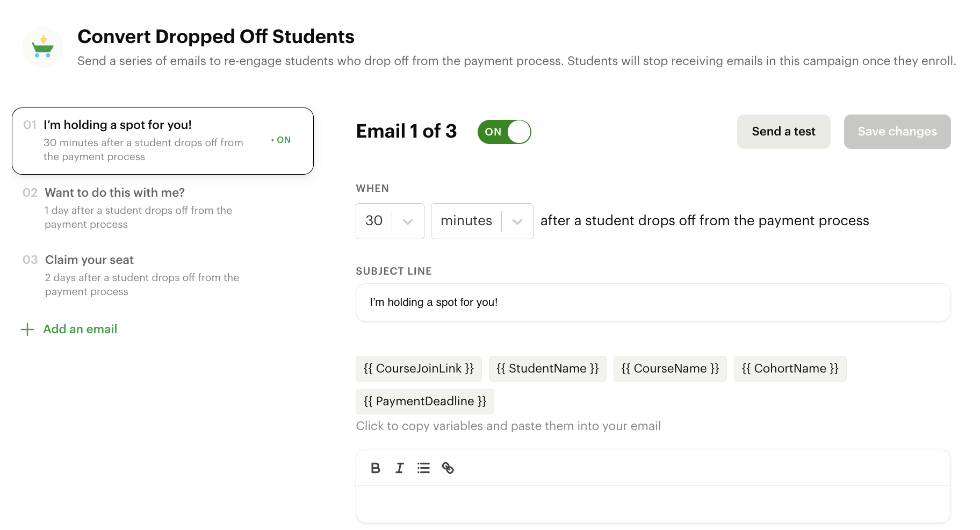The width and height of the screenshot is (980, 530).
Task: Insert a bulleted list
Action: point(423,468)
